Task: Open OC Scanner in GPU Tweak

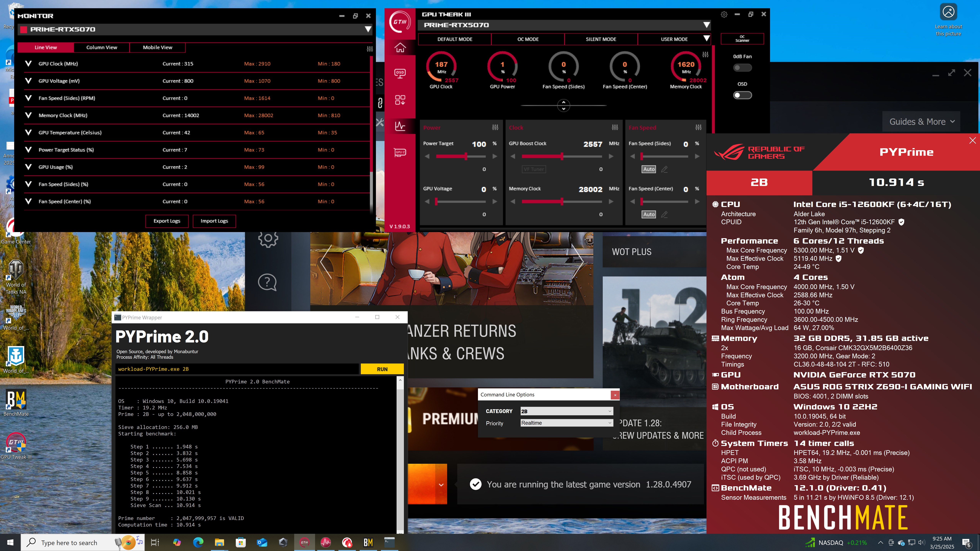Action: (x=742, y=39)
